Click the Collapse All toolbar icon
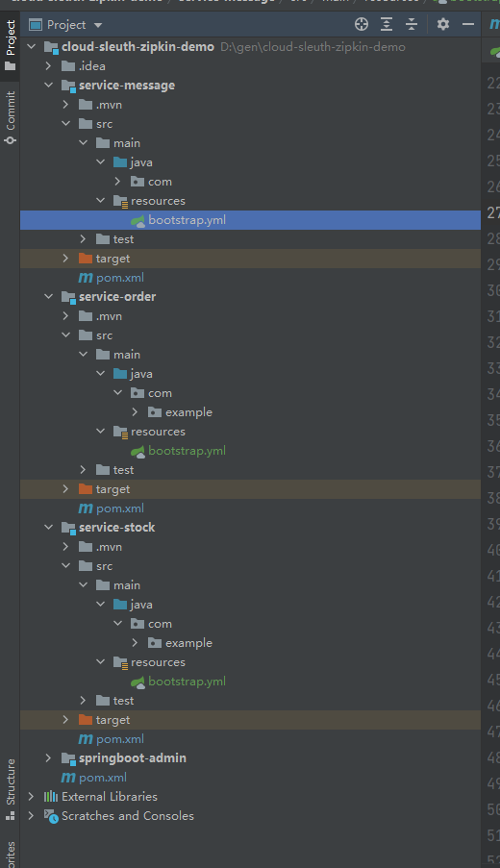 pyautogui.click(x=412, y=24)
